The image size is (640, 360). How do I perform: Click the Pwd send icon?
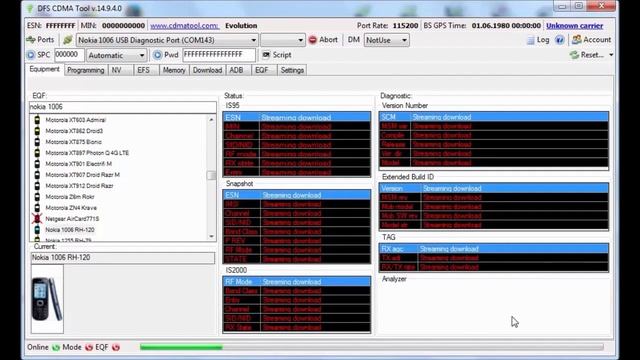pos(158,55)
